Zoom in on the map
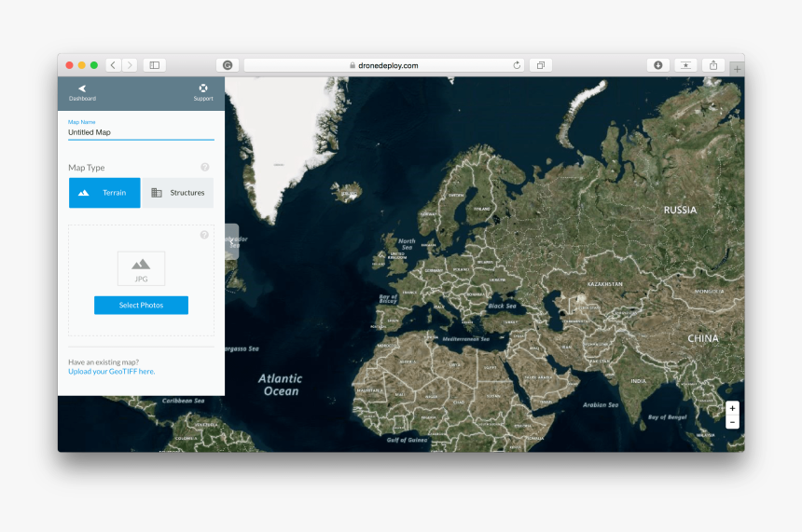 click(732, 408)
